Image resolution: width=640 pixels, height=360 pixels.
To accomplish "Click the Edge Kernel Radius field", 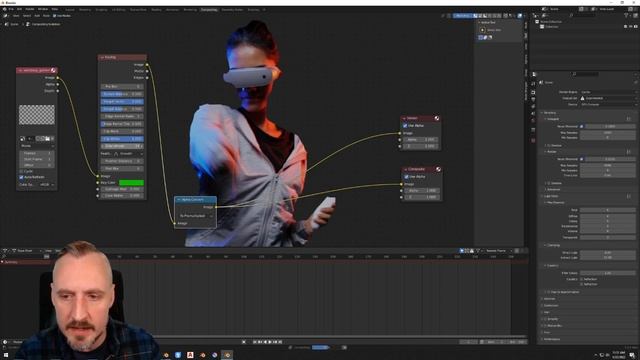I will click(122, 116).
